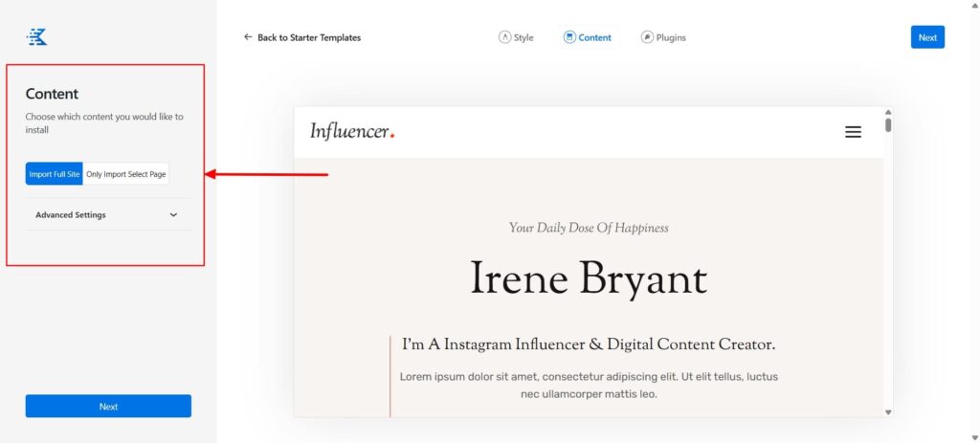
Task: Open the Plugins step tab
Action: pyautogui.click(x=663, y=37)
